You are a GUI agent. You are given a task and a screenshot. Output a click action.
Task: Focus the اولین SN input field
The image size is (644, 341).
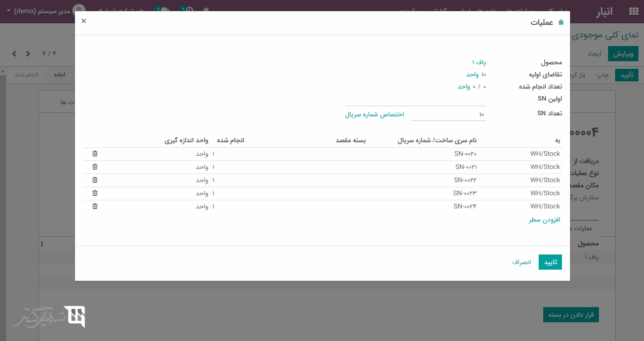coord(416,100)
